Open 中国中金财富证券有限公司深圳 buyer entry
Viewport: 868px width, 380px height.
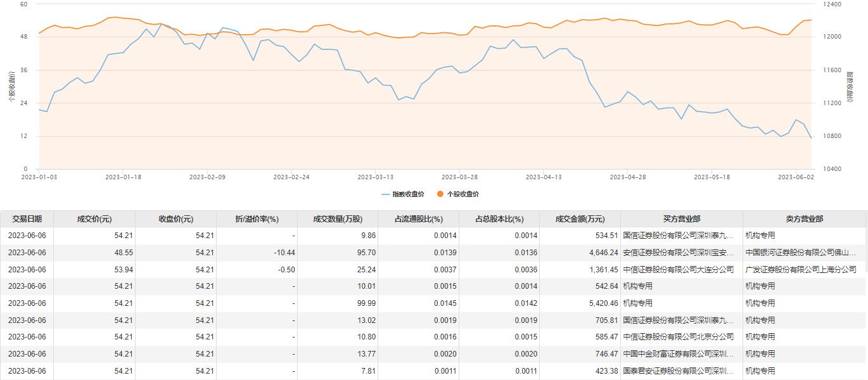click(678, 354)
